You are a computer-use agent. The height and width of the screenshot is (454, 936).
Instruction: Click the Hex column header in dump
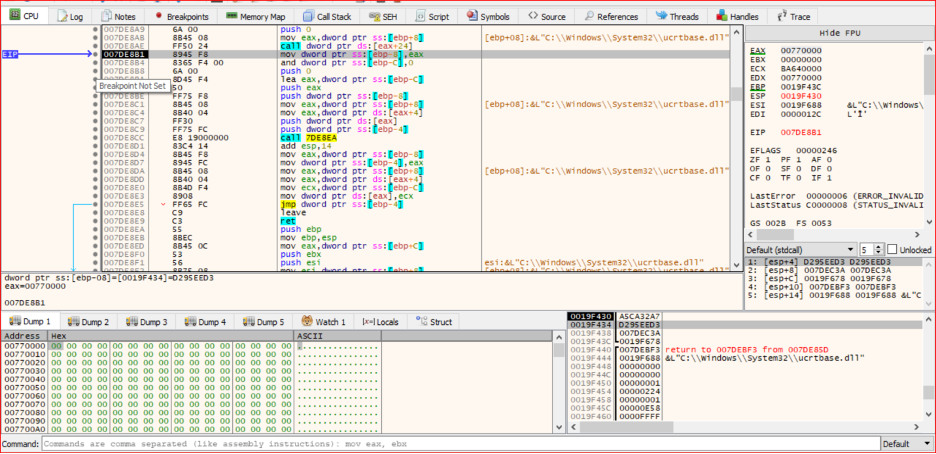tap(171, 336)
